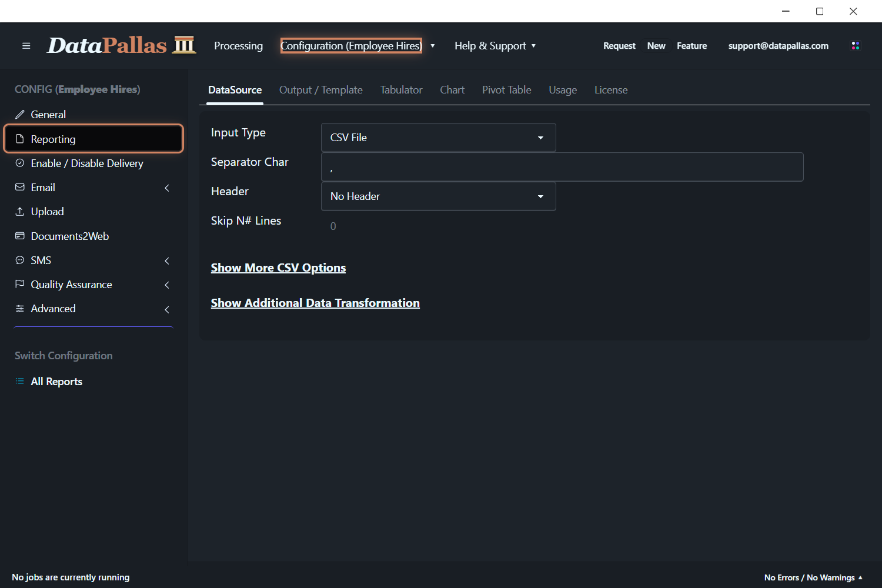Click the Separator Char input field
Screen dimensions: 882x588
click(x=562, y=167)
